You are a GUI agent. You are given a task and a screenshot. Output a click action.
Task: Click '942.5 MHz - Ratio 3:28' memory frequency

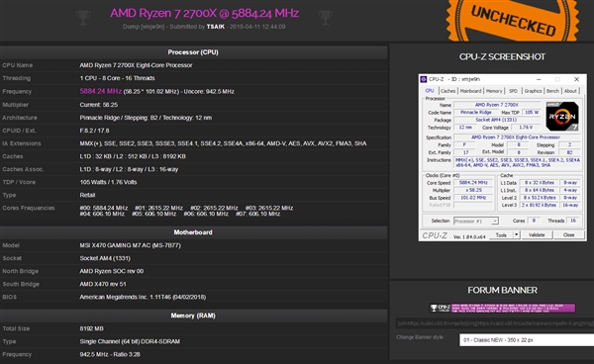point(110,354)
